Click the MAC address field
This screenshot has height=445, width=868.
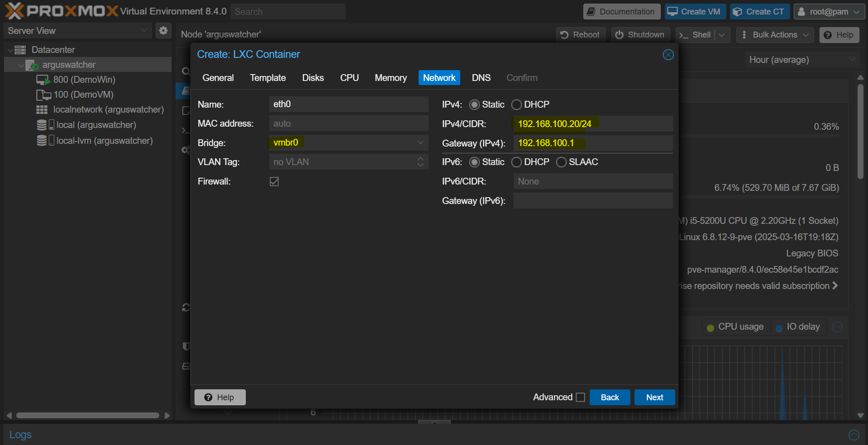(x=348, y=123)
